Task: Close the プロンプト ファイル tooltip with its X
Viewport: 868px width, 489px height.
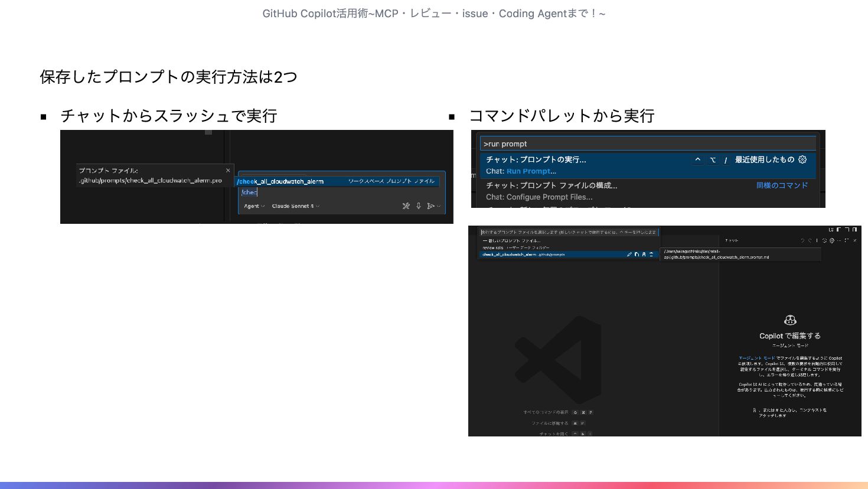Action: click(x=228, y=171)
